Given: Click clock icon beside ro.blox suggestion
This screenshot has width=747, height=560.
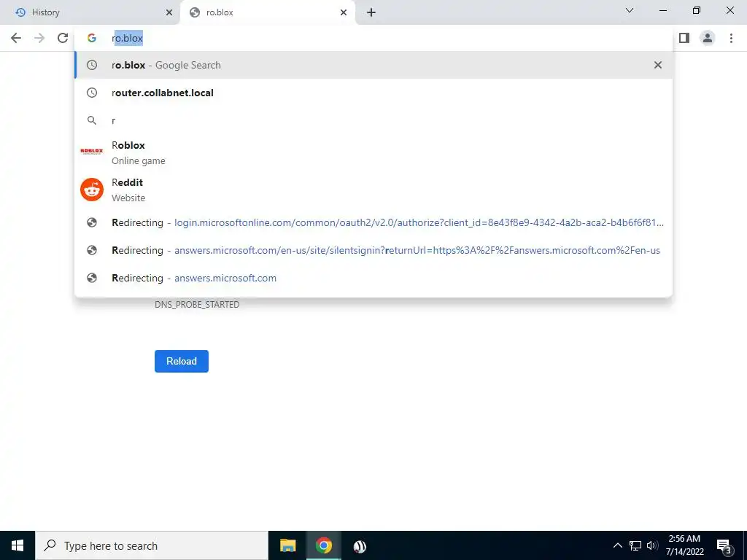Looking at the screenshot, I should point(92,65).
